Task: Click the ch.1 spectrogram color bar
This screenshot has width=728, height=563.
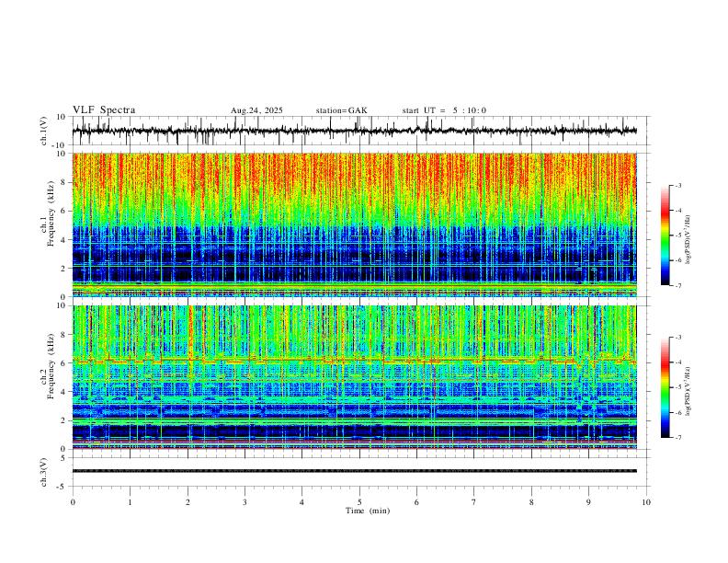Action: tap(665, 236)
